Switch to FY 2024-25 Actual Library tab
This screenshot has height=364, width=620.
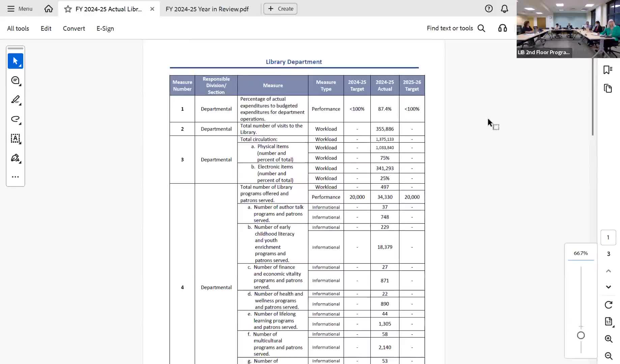109,9
